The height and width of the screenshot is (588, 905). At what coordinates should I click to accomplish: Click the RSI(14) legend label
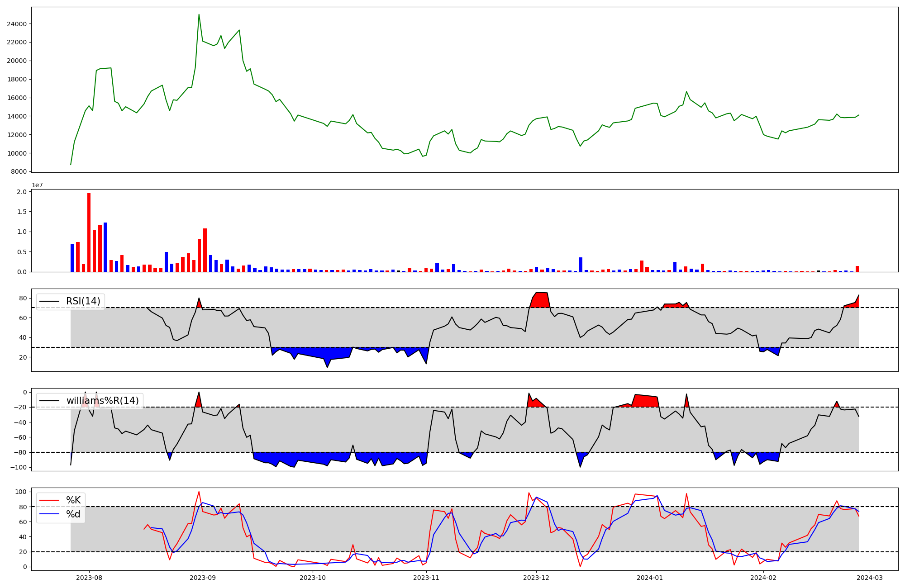click(83, 301)
